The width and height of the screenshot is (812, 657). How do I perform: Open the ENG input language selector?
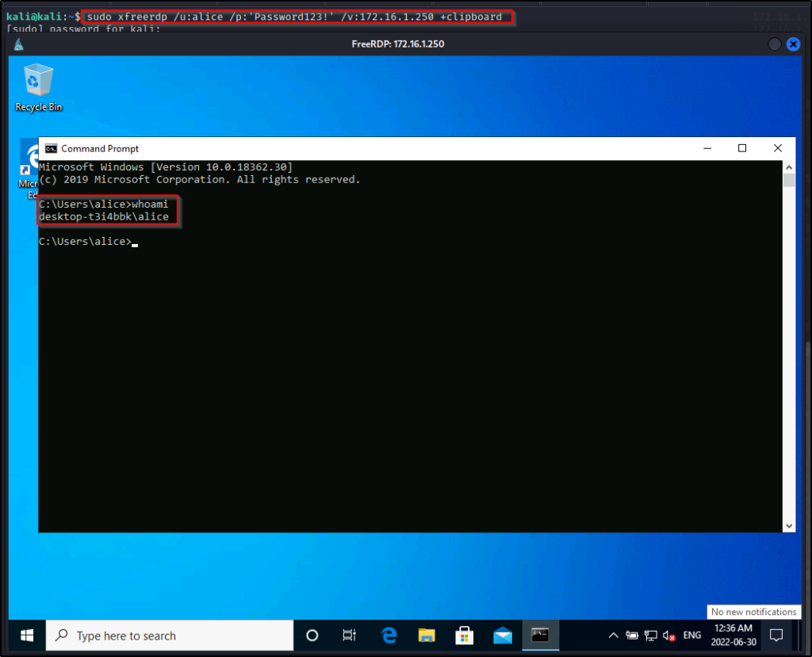pyautogui.click(x=692, y=636)
